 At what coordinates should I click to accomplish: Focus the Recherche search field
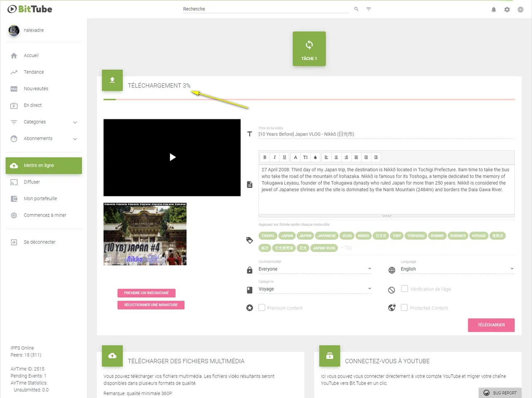coord(266,9)
